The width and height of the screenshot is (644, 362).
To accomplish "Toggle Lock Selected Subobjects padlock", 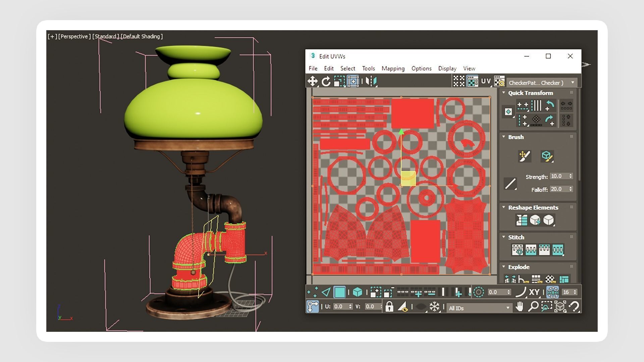I will click(x=389, y=307).
